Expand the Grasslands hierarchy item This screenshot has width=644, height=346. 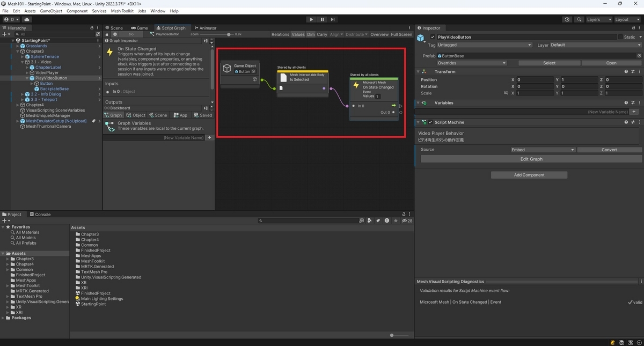pos(18,46)
